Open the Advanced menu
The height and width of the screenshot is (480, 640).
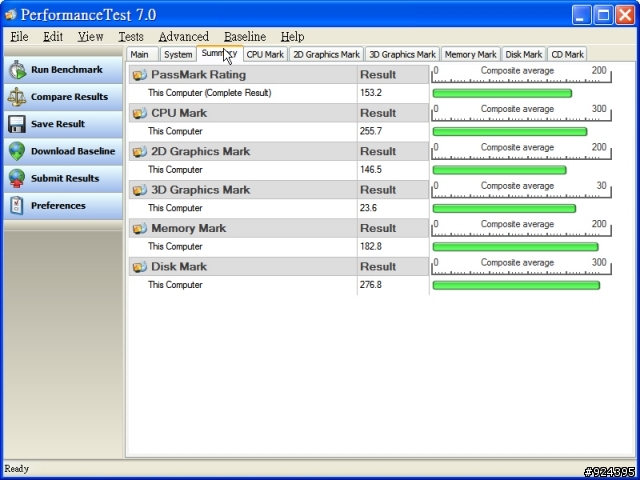pos(184,37)
